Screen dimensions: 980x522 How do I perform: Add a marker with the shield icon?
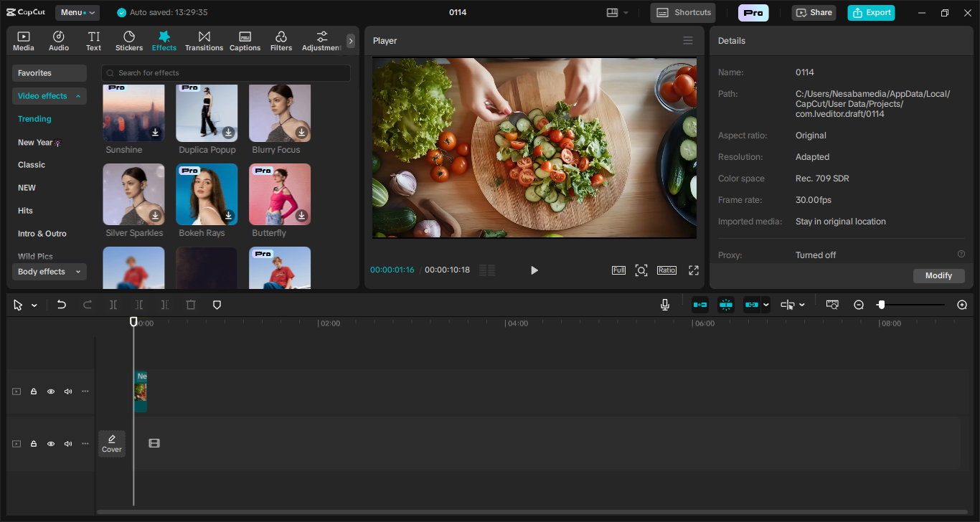coord(217,305)
